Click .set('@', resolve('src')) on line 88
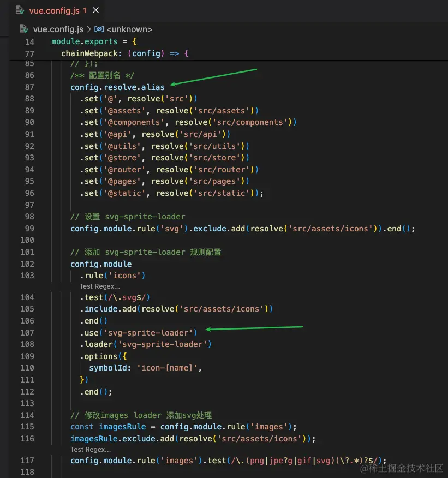 pos(139,99)
